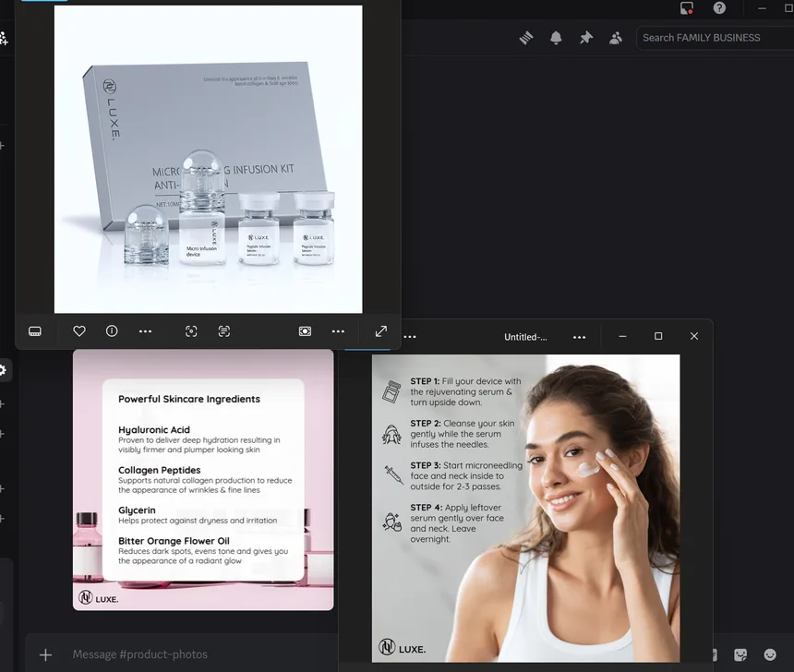Open the Powerful Skincare Ingredients image
The width and height of the screenshot is (794, 672).
[x=202, y=480]
